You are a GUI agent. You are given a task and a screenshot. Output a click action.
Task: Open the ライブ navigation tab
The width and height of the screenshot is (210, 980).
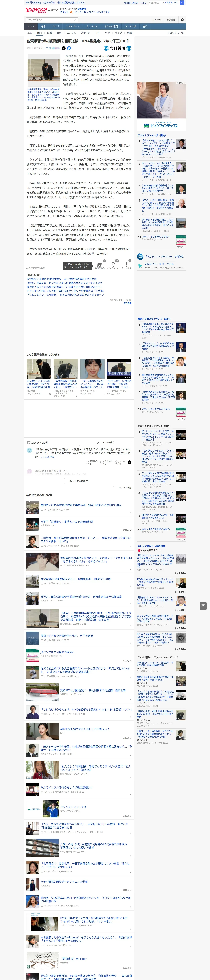56,27
